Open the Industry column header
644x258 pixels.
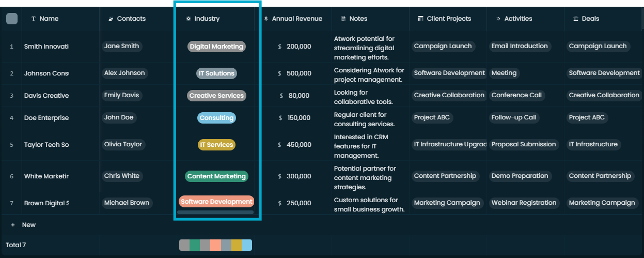pos(216,19)
